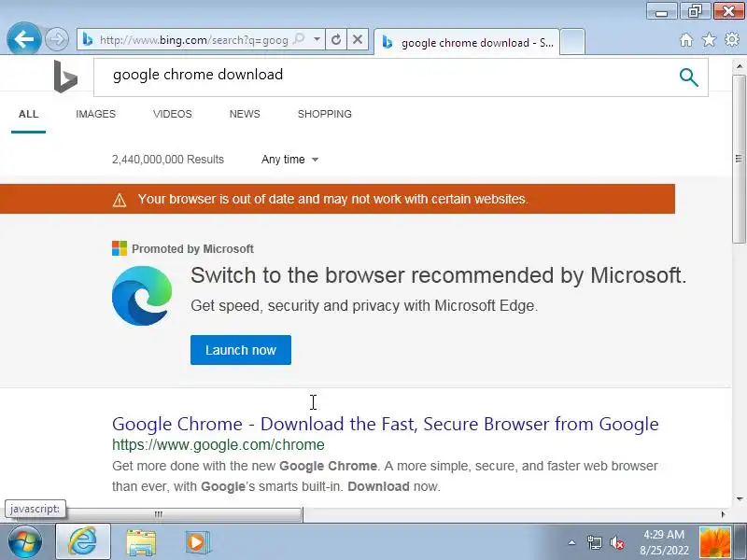Screen dimensions: 747x560
Task: Click the Microsoft four-color logo
Action: pyautogui.click(x=120, y=248)
